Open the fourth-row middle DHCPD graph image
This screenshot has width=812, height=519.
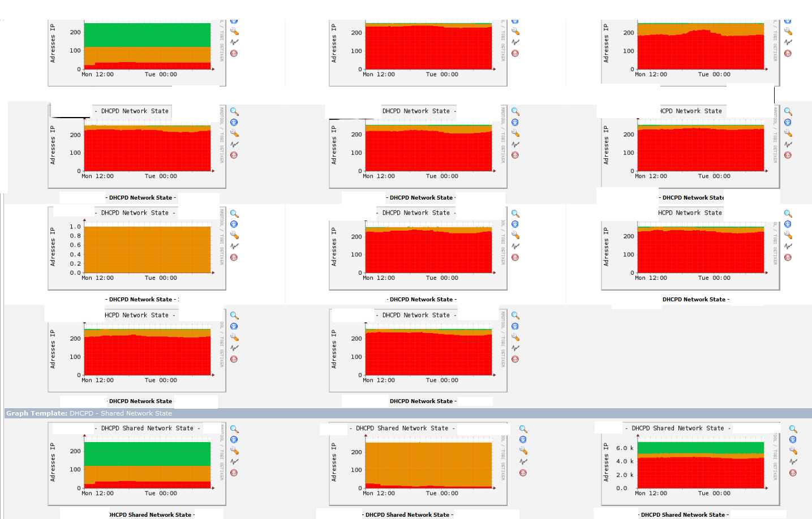click(x=418, y=351)
